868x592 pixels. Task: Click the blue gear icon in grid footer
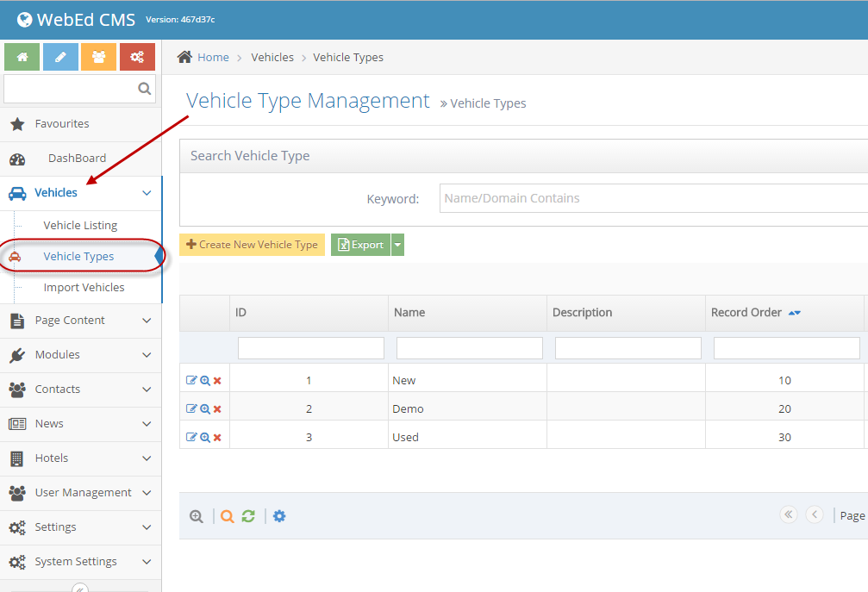279,516
